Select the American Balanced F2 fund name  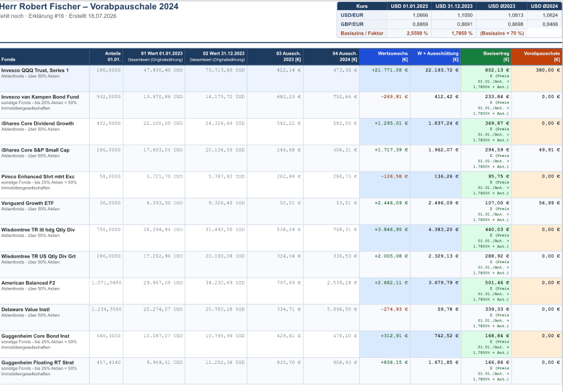click(x=28, y=283)
